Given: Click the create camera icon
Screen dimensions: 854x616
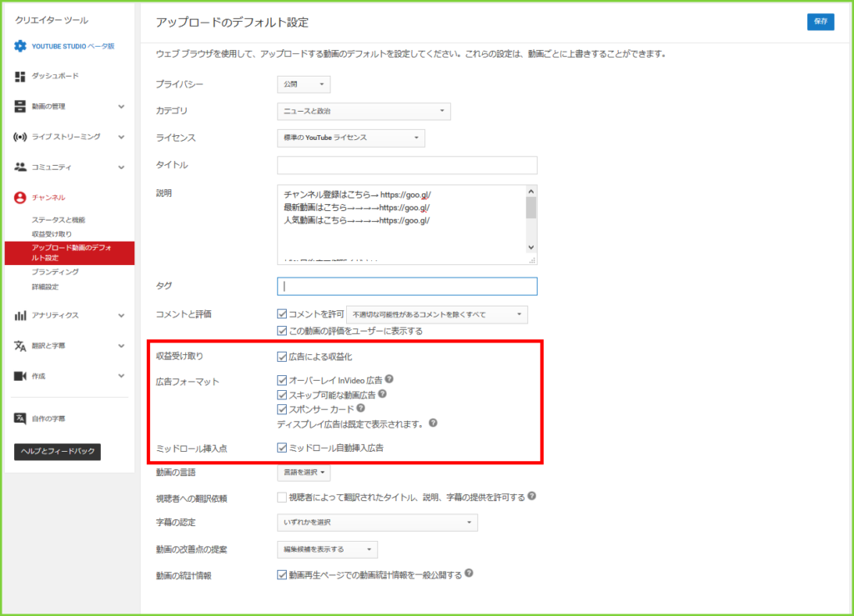Looking at the screenshot, I should (x=20, y=376).
